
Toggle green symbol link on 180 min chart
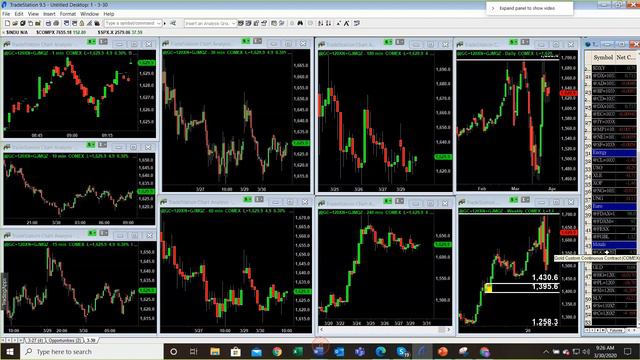tap(388, 42)
